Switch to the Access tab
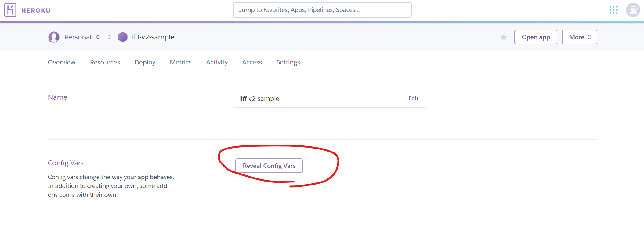 pyautogui.click(x=252, y=62)
